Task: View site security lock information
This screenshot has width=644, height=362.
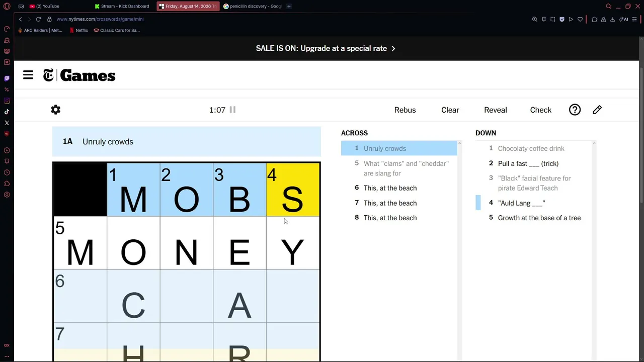Action: tap(49, 19)
